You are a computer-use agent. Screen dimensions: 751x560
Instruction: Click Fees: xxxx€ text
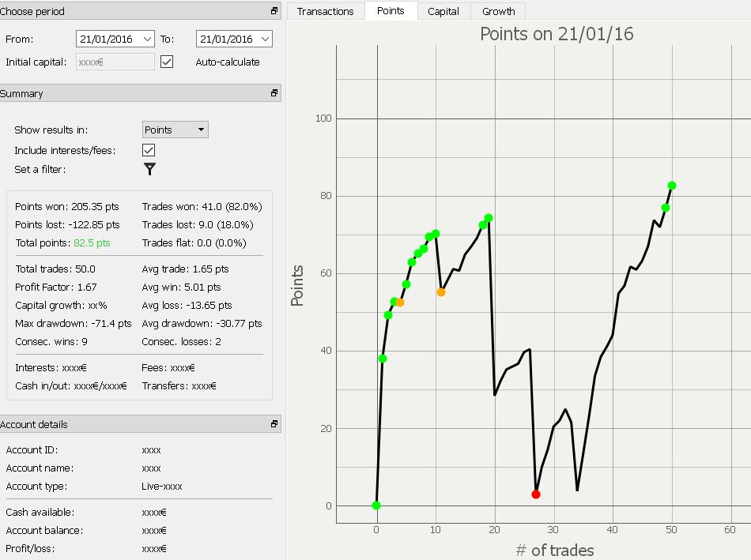pyautogui.click(x=168, y=367)
